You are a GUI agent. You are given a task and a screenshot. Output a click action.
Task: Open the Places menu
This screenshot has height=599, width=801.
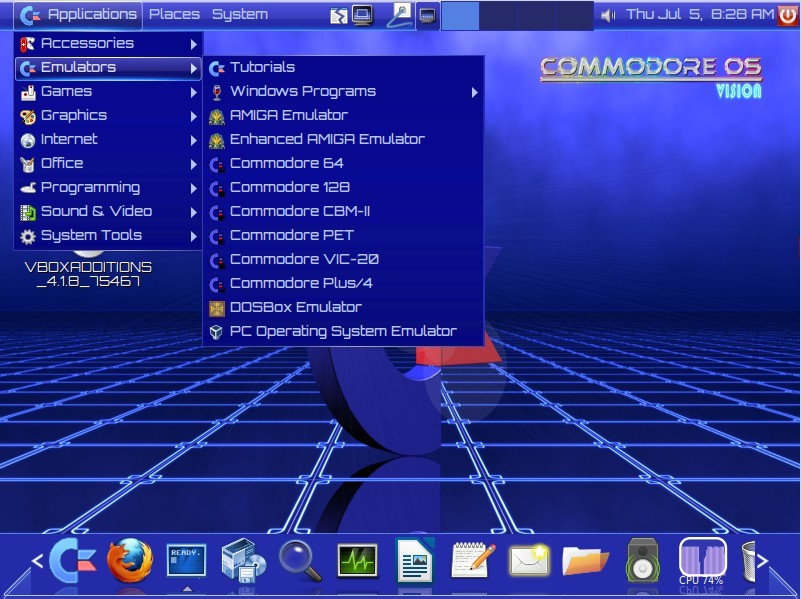(x=174, y=14)
